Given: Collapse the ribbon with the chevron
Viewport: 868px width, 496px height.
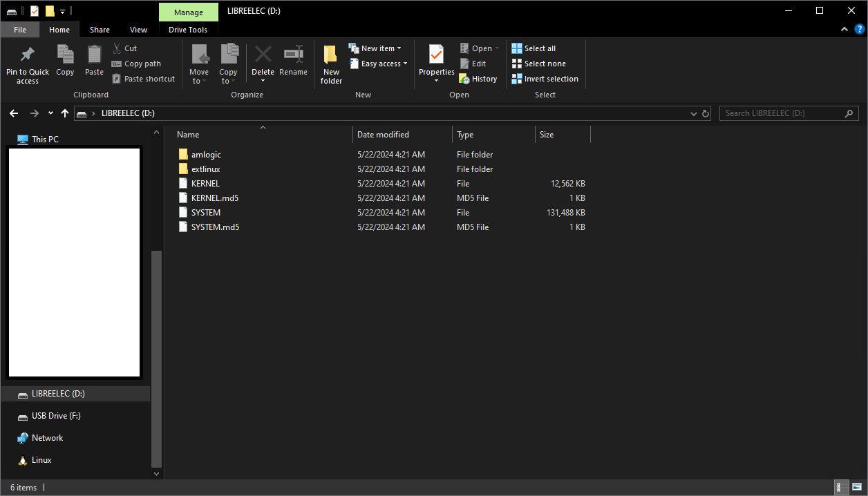Looking at the screenshot, I should tap(845, 30).
